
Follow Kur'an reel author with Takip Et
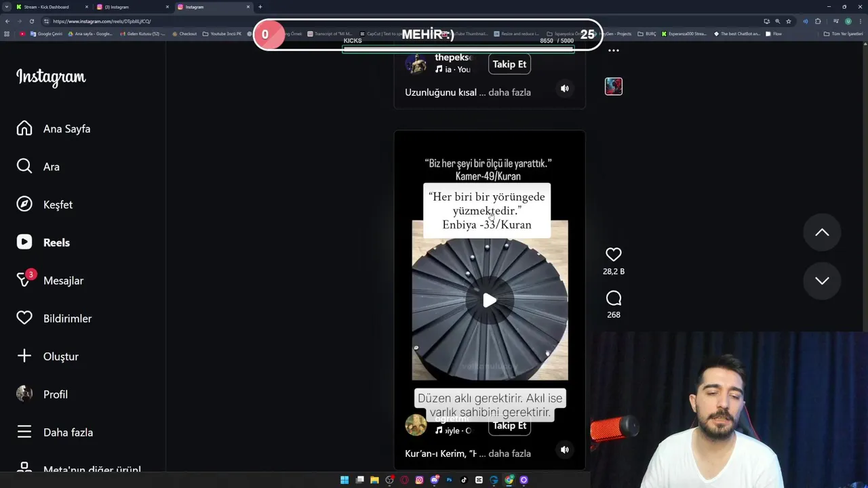click(509, 426)
